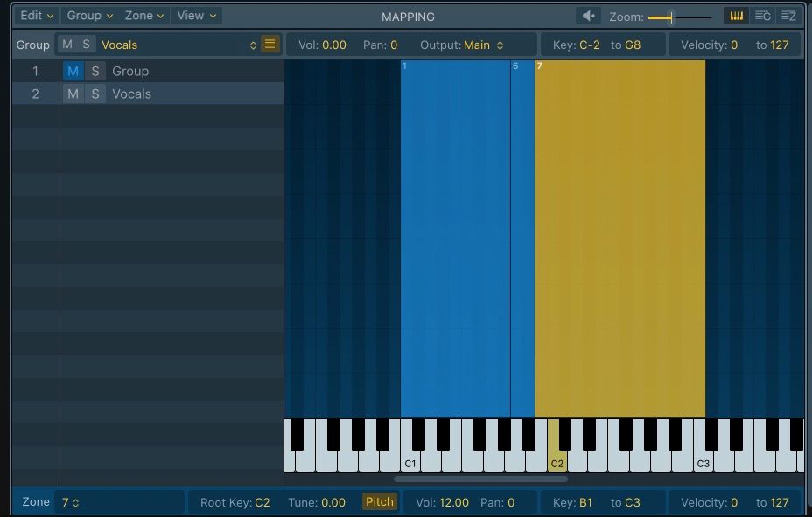This screenshot has height=517, width=812.
Task: Solo the Group row 1
Action: 94,71
